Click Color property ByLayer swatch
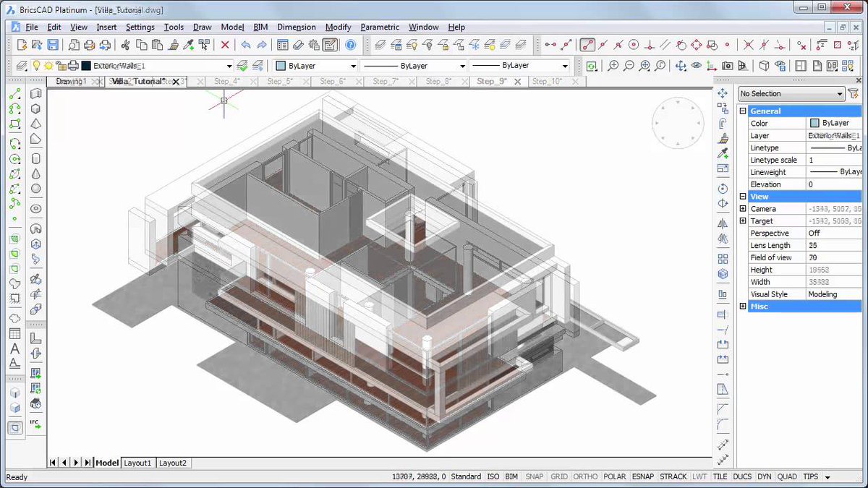Image resolution: width=868 pixels, height=488 pixels. [814, 124]
